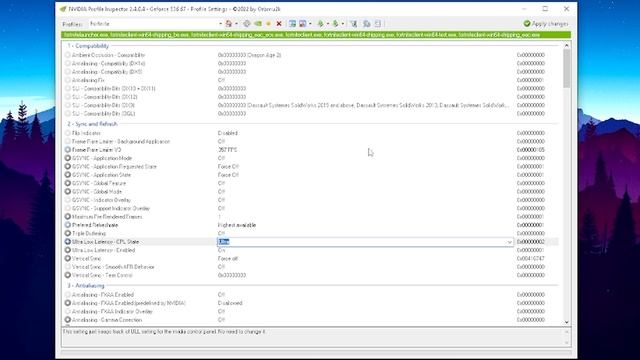This screenshot has width=640, height=360.
Task: Click gear icon beside Antialiasing - Gamma Correction
Action: coord(68,320)
